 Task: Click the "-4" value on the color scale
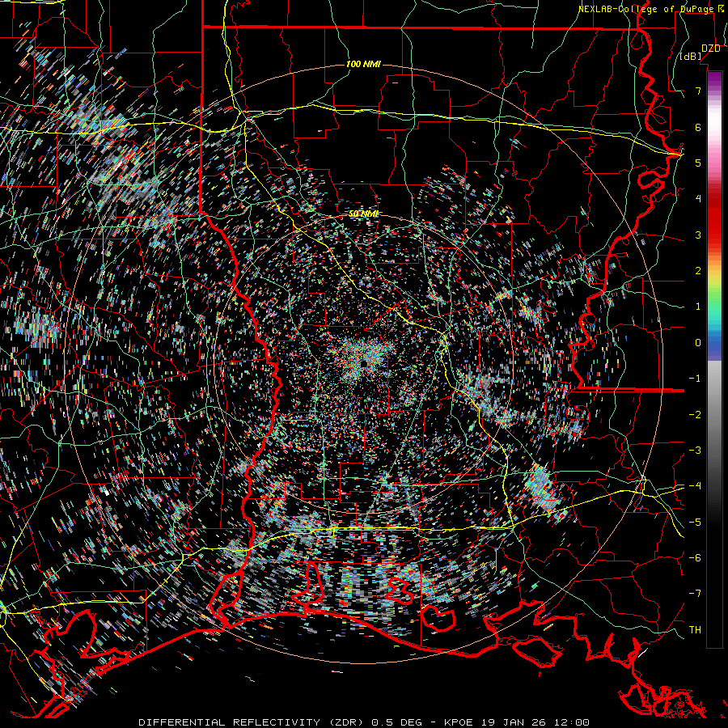pyautogui.click(x=695, y=486)
